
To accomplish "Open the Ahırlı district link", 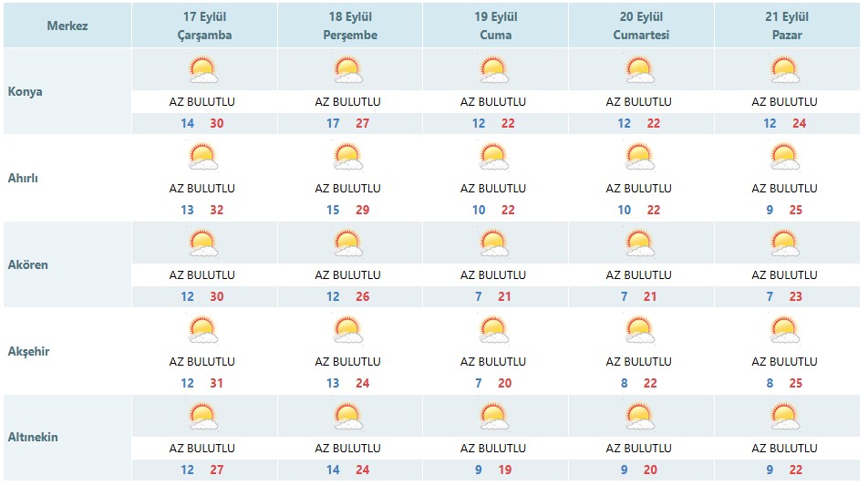I will [23, 178].
